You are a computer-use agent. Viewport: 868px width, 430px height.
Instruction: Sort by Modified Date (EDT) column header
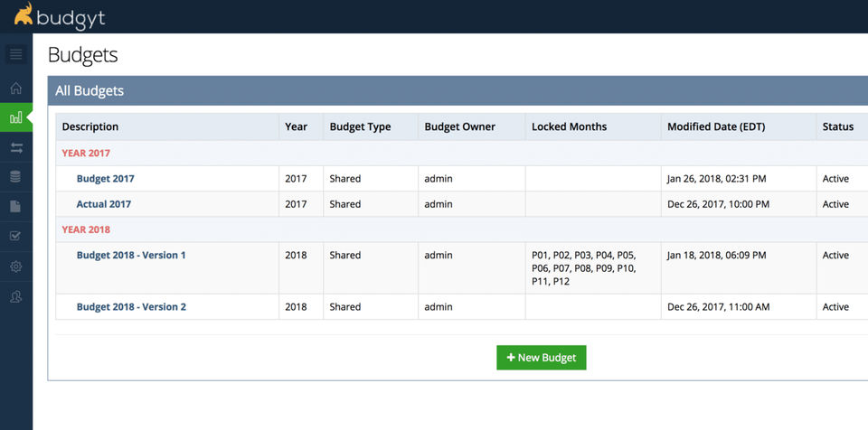[x=716, y=127]
